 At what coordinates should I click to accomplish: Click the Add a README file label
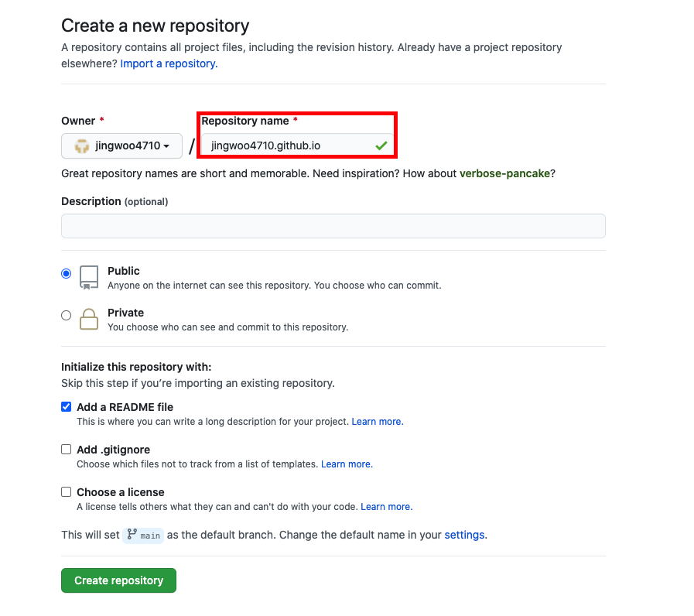point(125,407)
